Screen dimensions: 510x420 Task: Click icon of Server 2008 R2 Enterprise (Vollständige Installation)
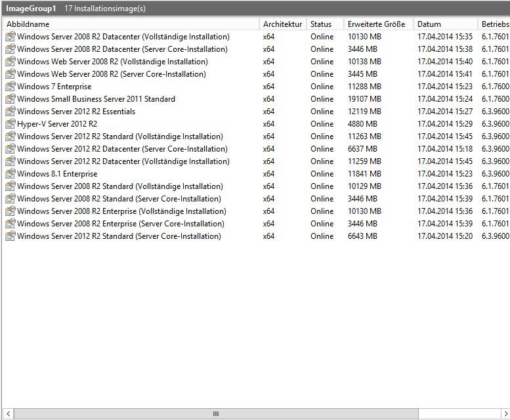point(11,211)
